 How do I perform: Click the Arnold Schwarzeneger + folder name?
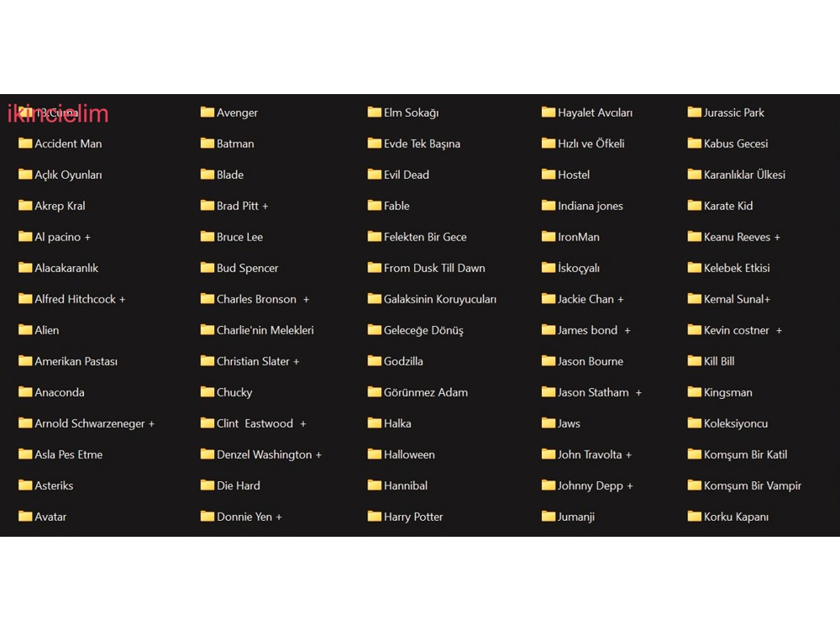click(94, 423)
